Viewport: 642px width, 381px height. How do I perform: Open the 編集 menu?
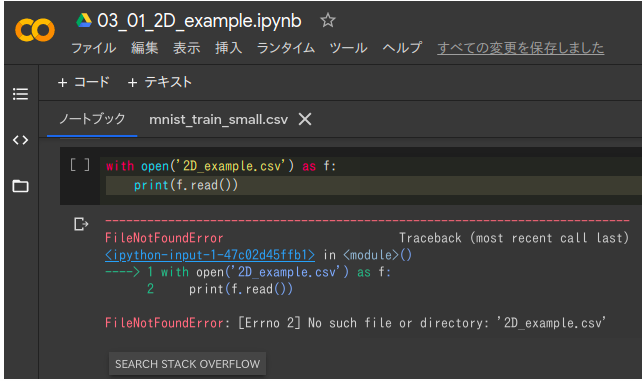145,48
